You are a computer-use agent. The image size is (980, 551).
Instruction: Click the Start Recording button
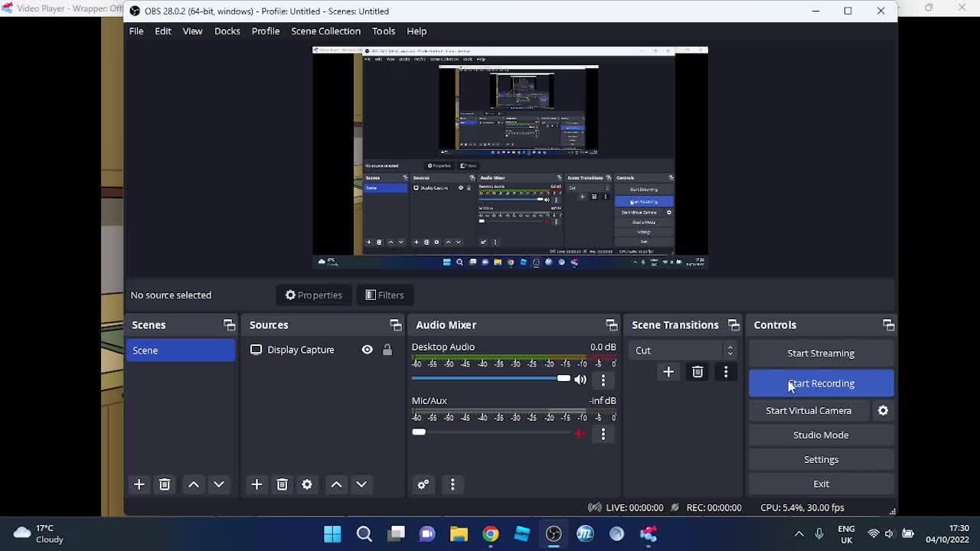(x=821, y=383)
